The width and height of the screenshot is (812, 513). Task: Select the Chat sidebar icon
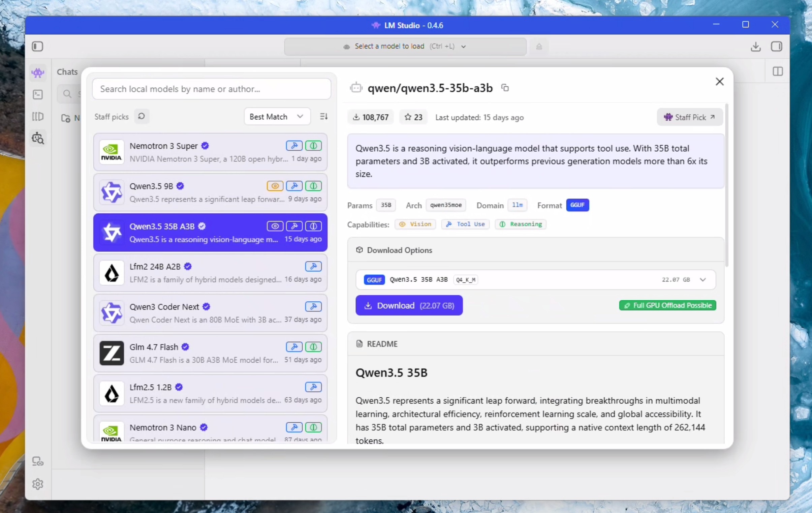coord(38,72)
